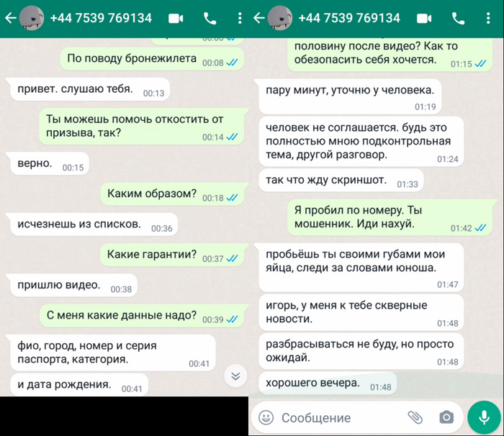
Task: Start video call in left chat
Action: [176, 19]
